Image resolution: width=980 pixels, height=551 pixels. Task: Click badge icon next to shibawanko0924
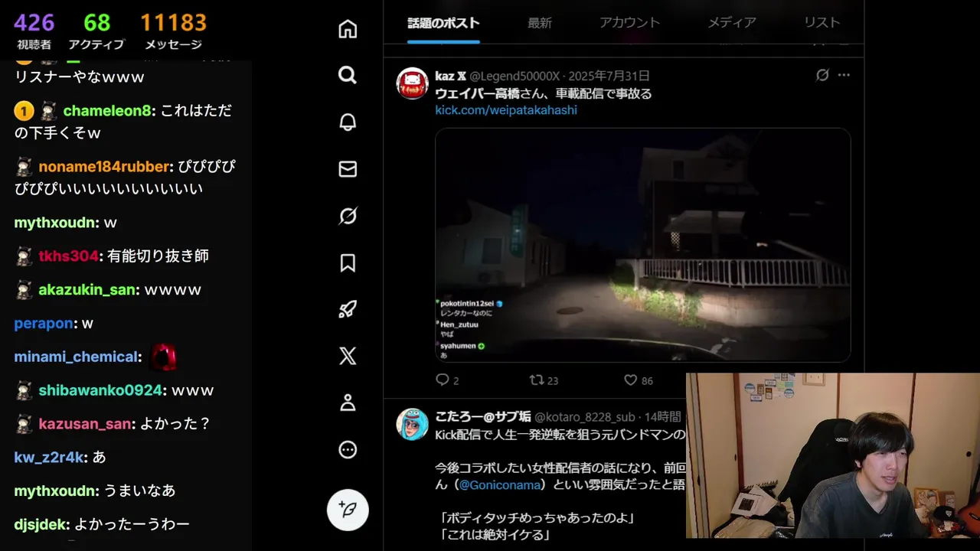[x=24, y=390]
